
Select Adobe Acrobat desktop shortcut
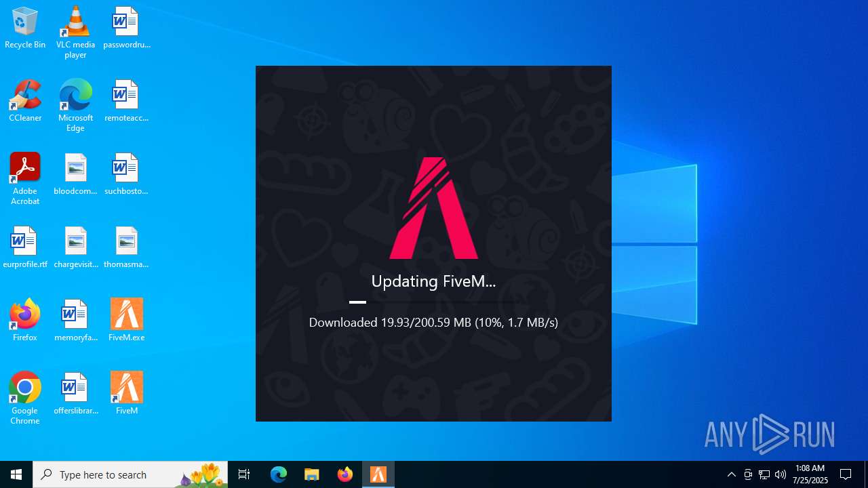pyautogui.click(x=25, y=179)
